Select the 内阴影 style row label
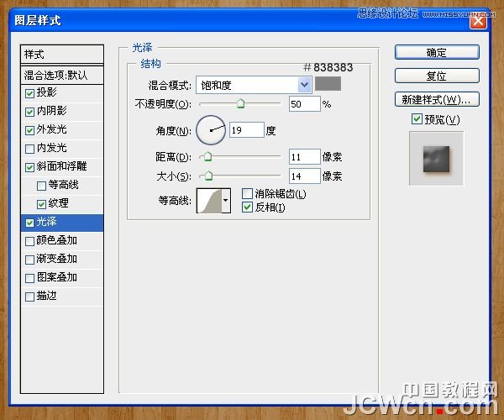Screen dimensions: 504x420 tap(52, 111)
